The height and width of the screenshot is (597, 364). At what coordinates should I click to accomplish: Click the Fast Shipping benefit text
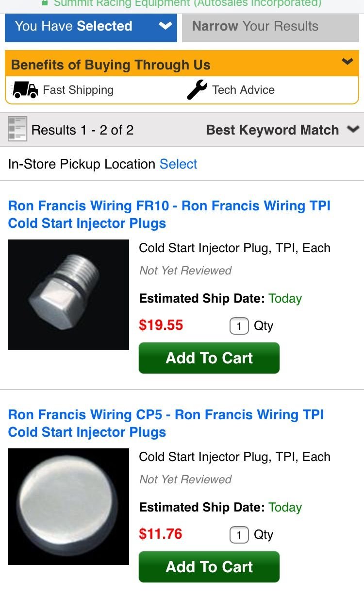pos(78,90)
